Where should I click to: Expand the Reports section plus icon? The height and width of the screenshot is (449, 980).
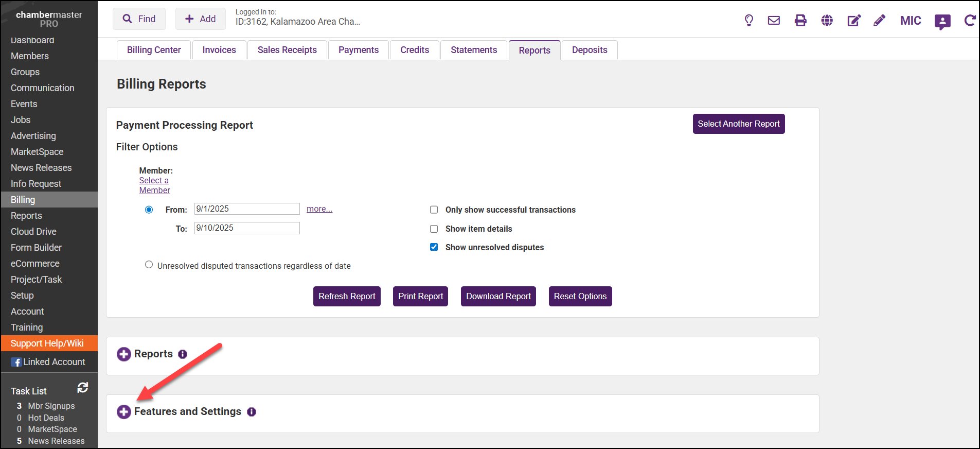[x=124, y=354]
